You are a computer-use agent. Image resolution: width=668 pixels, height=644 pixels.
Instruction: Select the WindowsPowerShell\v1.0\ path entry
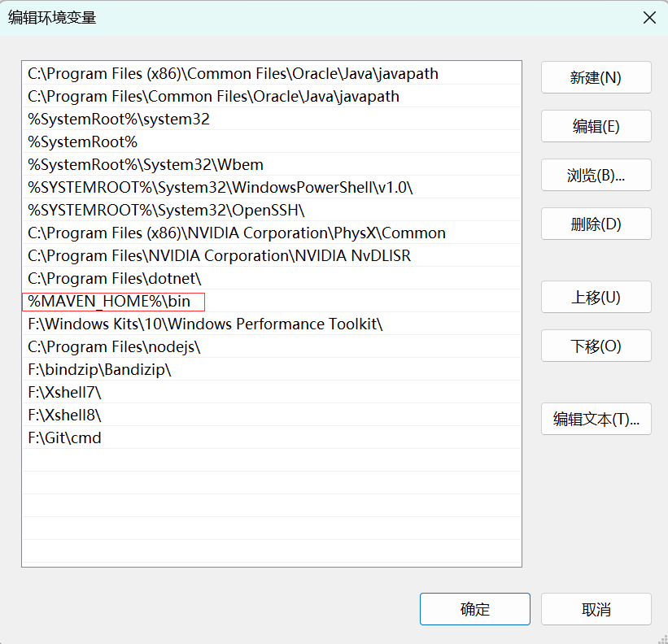click(272, 187)
